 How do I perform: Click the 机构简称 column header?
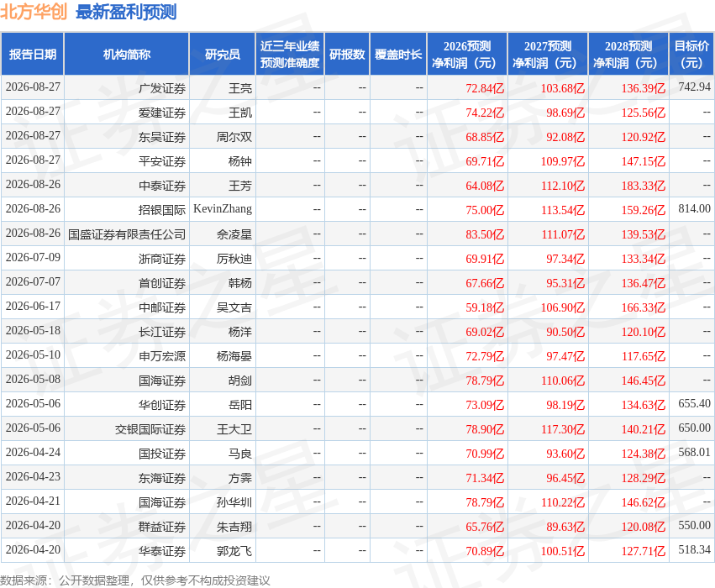[x=126, y=55]
